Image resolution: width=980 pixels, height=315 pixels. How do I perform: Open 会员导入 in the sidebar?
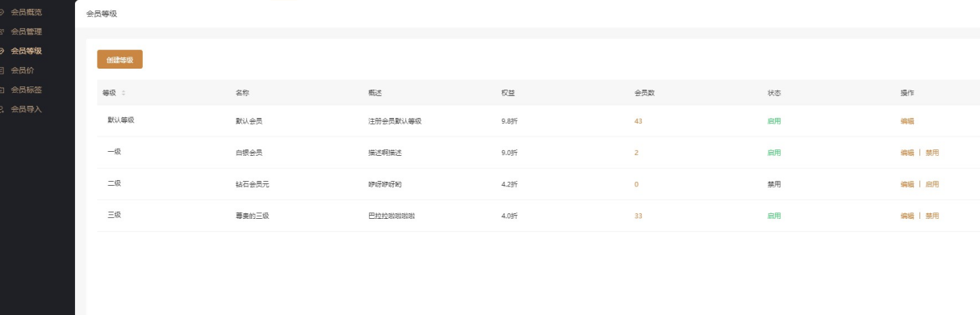pos(26,109)
